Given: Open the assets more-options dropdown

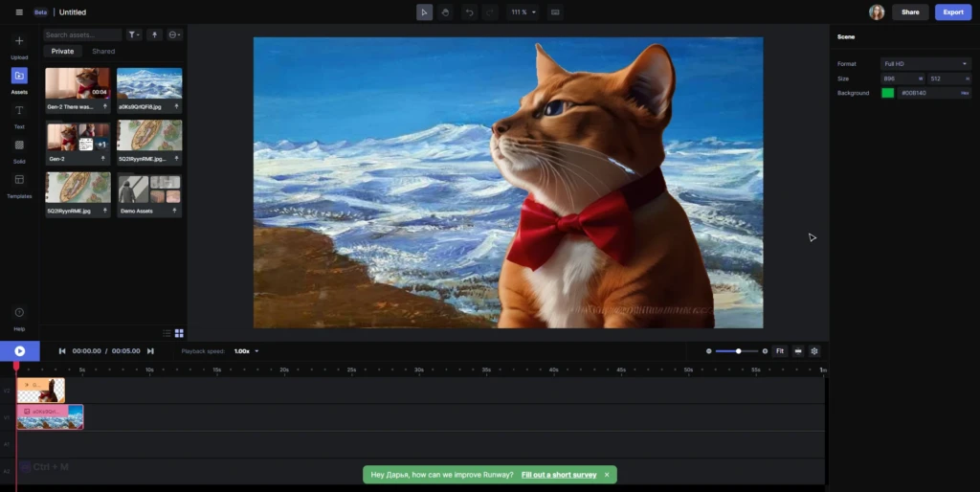Looking at the screenshot, I should click(x=175, y=35).
